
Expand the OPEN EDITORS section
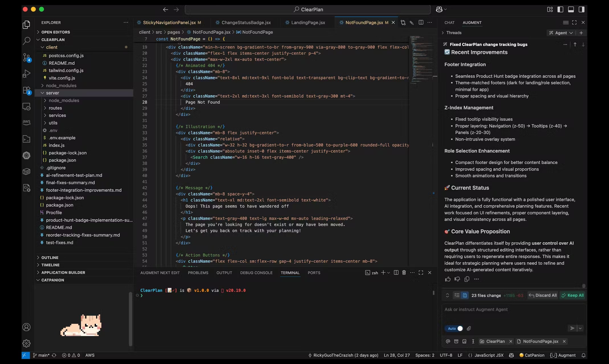pos(56,32)
